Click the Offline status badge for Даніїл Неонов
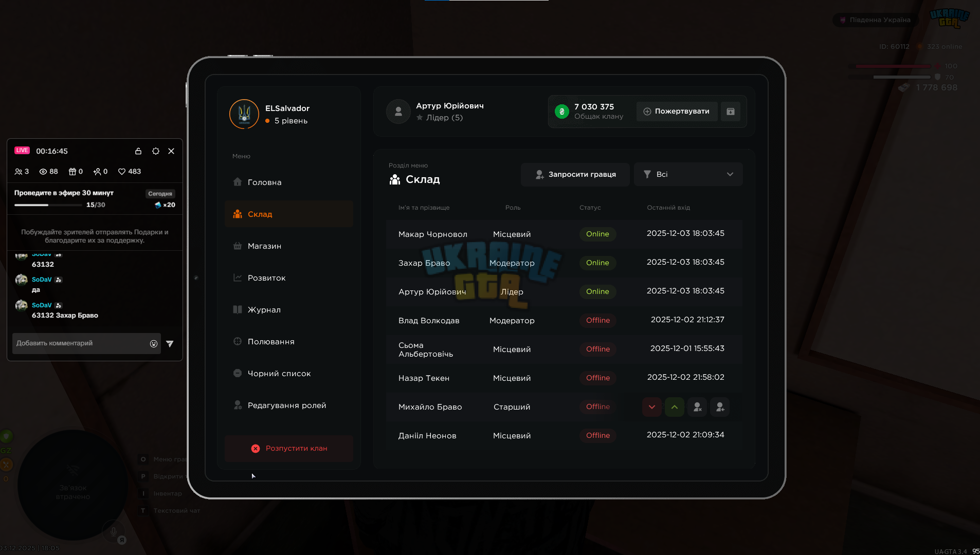 [598, 436]
